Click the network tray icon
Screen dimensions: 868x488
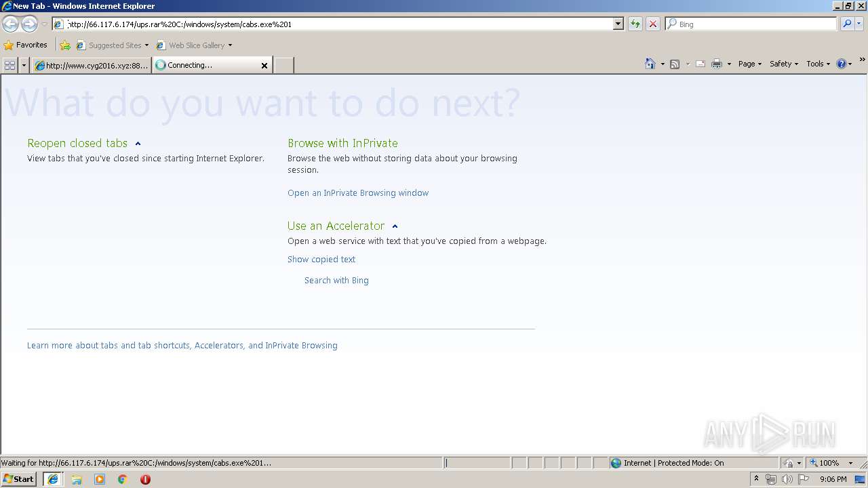click(x=771, y=479)
